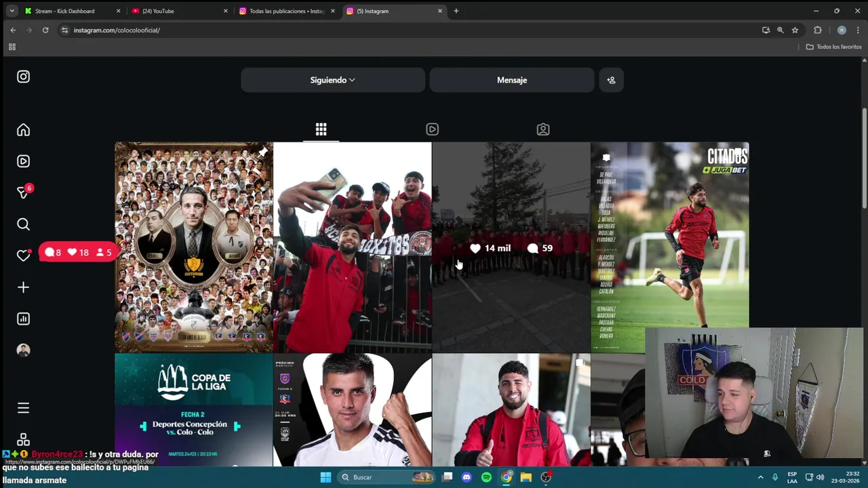Select the posts grid tab

tap(321, 129)
